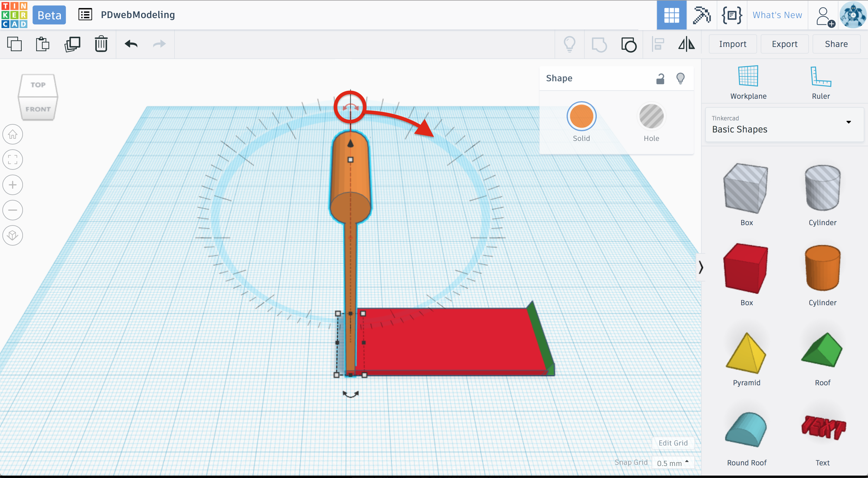Expand the Basic Shapes dropdown
868x478 pixels.
tap(848, 122)
